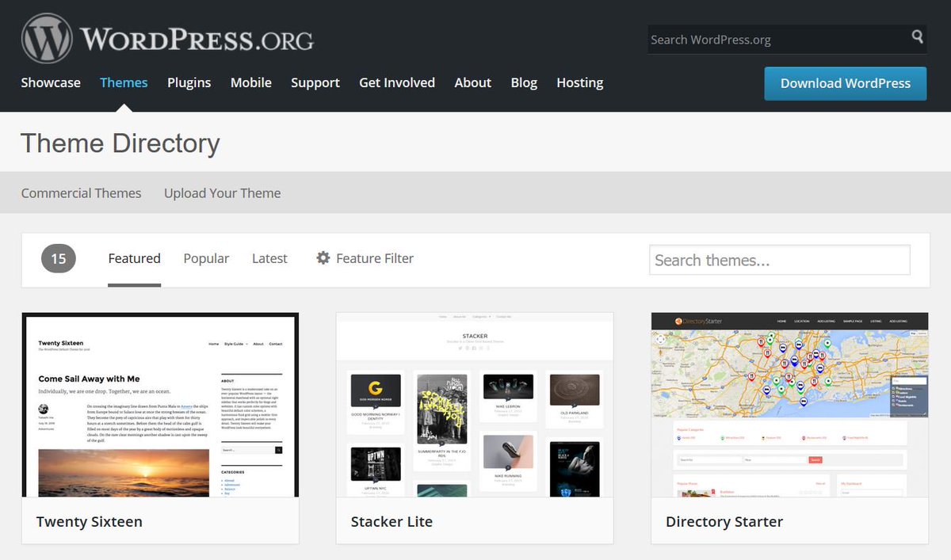
Task: Open the Commercial Themes link
Action: click(x=81, y=192)
